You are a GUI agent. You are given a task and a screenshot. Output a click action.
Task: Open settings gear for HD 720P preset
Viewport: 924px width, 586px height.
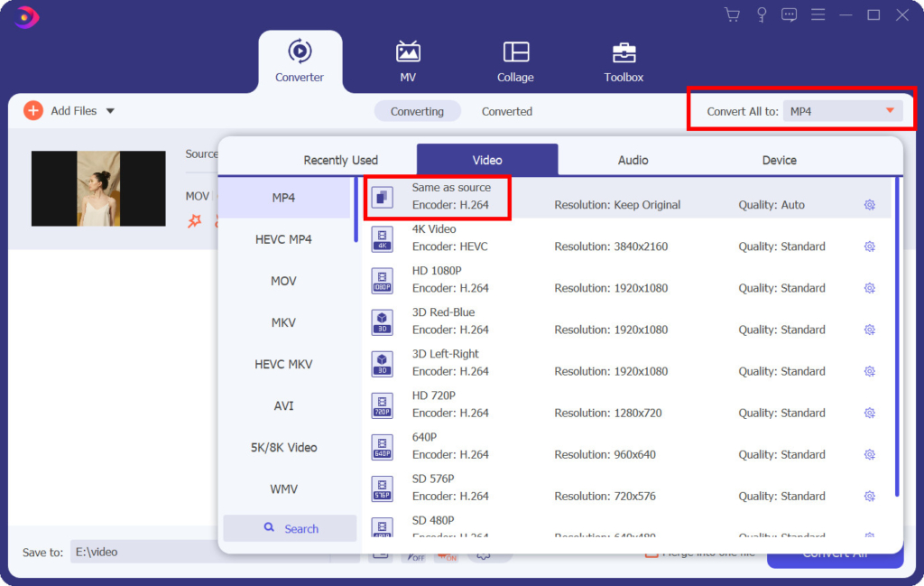tap(869, 413)
